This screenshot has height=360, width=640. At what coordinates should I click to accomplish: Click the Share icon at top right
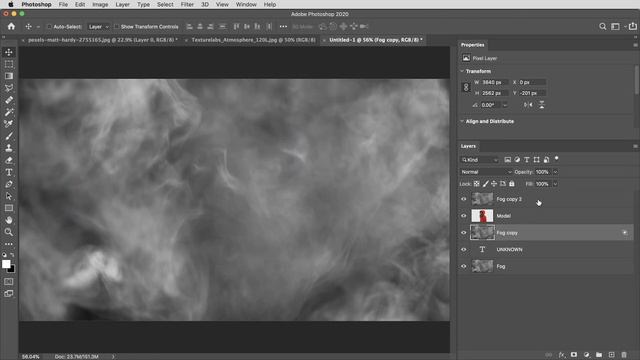tap(633, 27)
